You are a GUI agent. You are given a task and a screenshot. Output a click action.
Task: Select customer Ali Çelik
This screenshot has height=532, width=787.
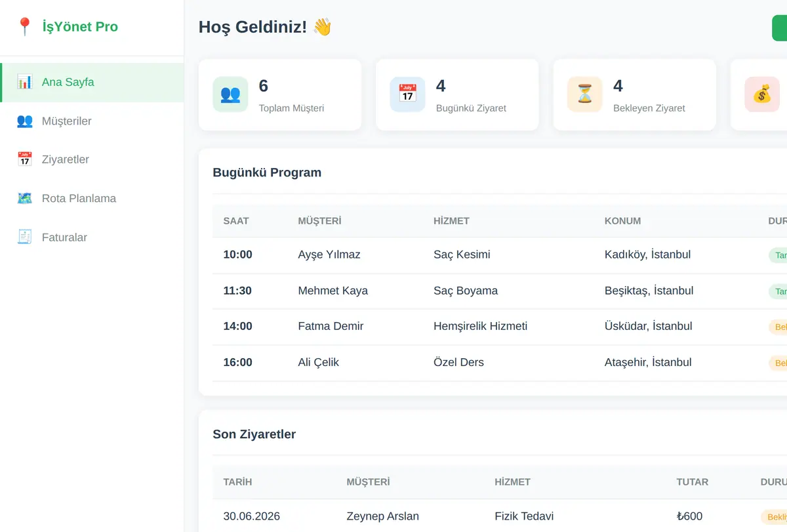(x=318, y=362)
